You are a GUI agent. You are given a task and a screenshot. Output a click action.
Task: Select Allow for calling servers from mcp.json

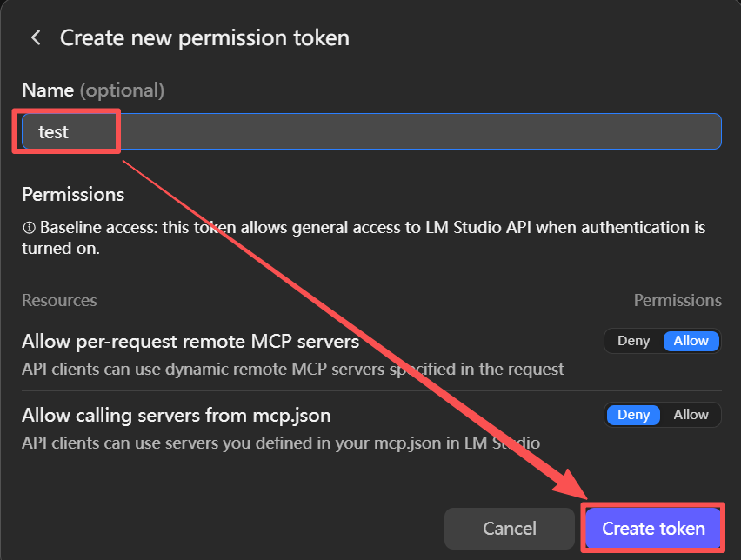[x=691, y=415]
